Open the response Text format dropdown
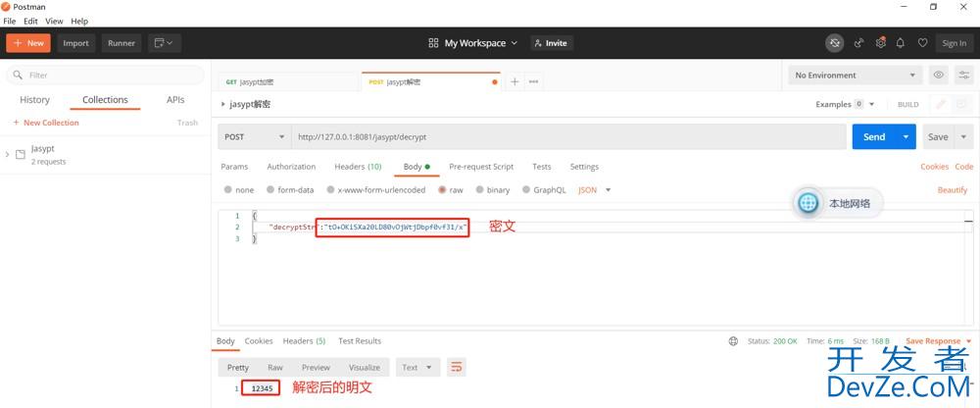 click(x=417, y=368)
